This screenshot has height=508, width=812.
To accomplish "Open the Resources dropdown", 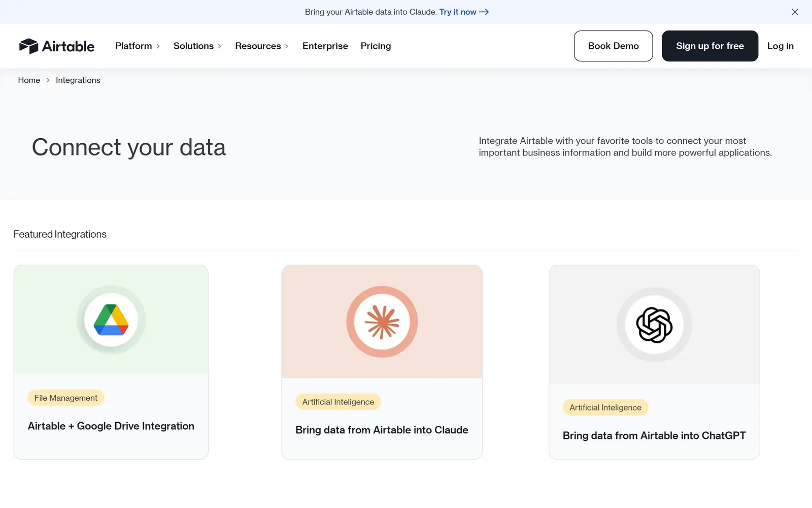I will click(x=262, y=46).
